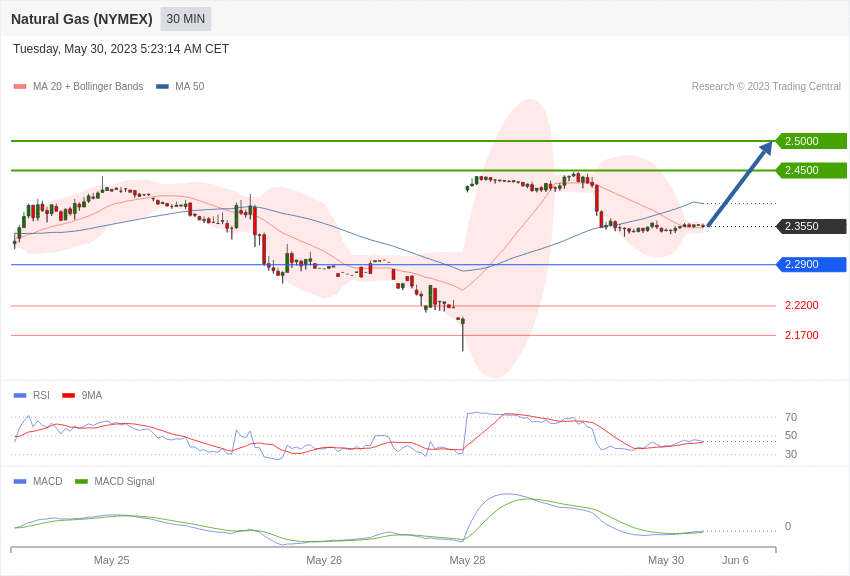Screen dimensions: 850x576
Task: Click the 2.3550 current price label
Action: [x=812, y=226]
